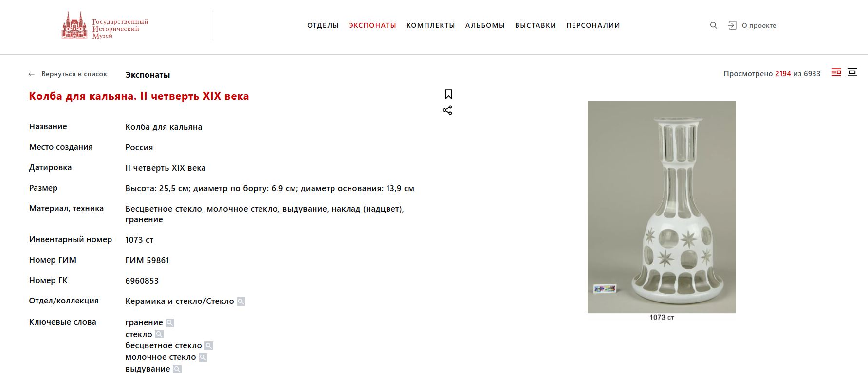The height and width of the screenshot is (391, 868).
Task: Click the login arrow icon
Action: point(732,25)
